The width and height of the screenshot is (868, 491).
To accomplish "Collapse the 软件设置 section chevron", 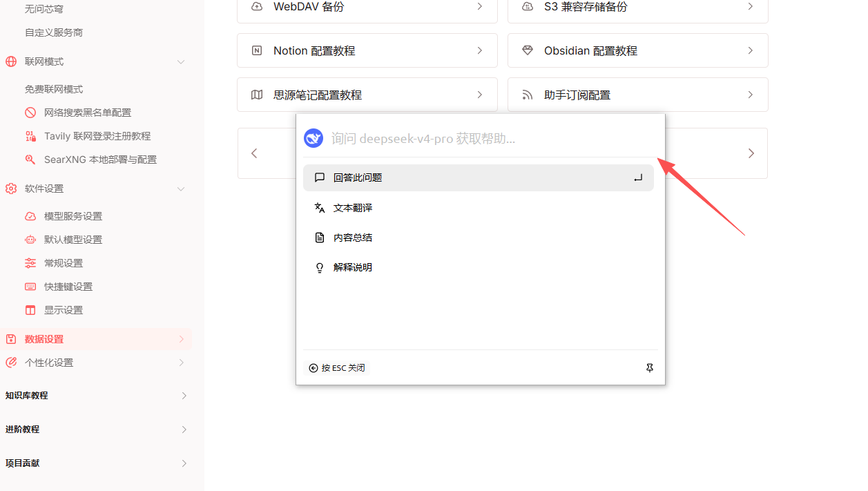I will pyautogui.click(x=181, y=189).
